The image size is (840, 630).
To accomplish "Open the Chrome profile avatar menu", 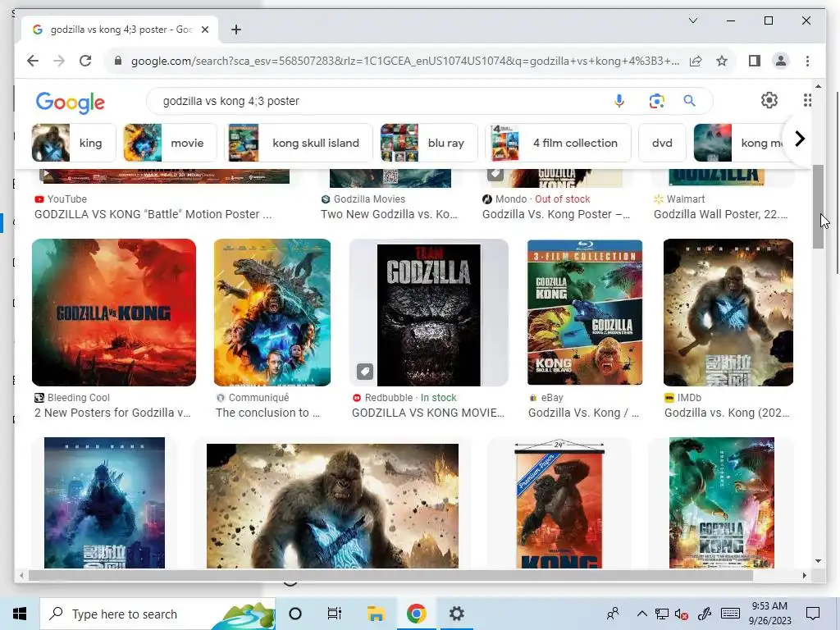I will [x=781, y=61].
